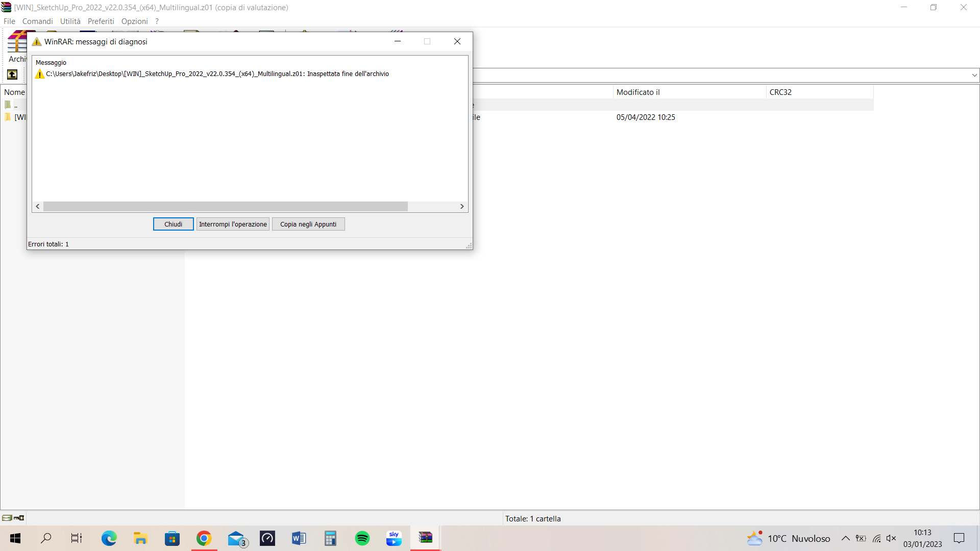The height and width of the screenshot is (551, 980).
Task: Open the ? help menu
Action: [x=157, y=21]
